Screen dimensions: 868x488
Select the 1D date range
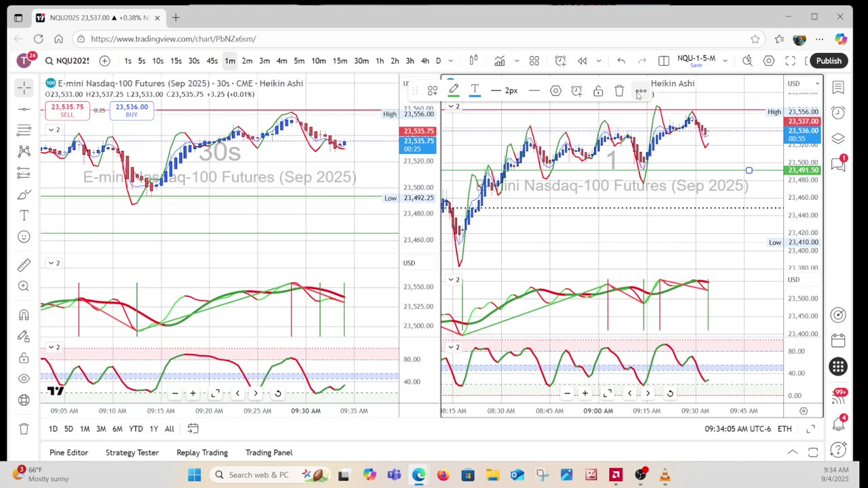coord(53,428)
